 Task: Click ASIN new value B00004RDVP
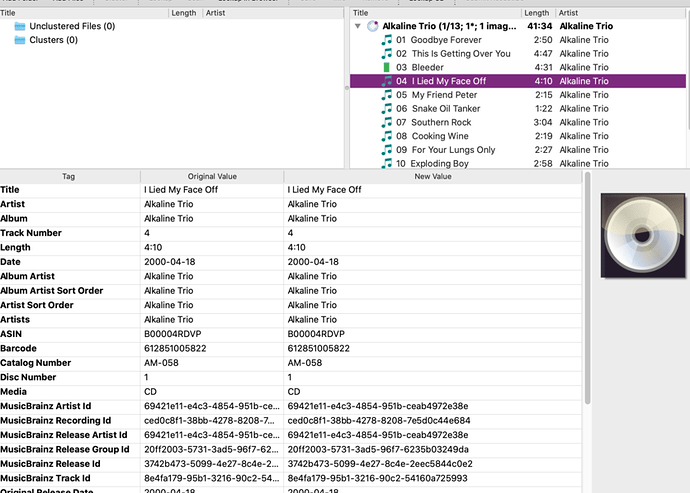tap(316, 334)
